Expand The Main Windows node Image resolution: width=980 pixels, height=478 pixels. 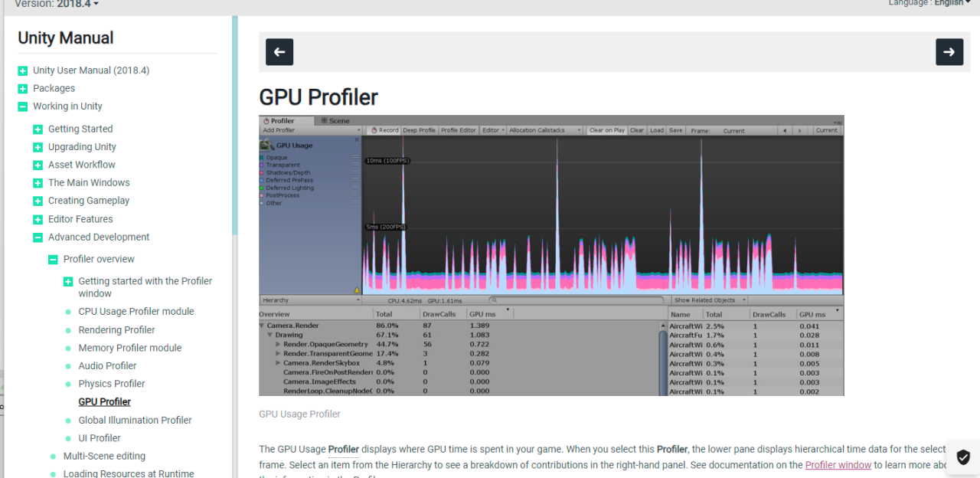(38, 183)
